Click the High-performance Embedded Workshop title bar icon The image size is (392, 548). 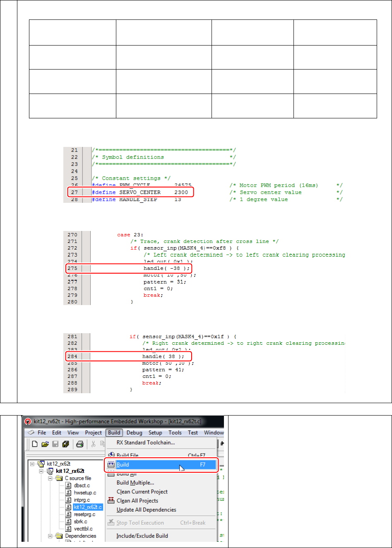click(28, 421)
